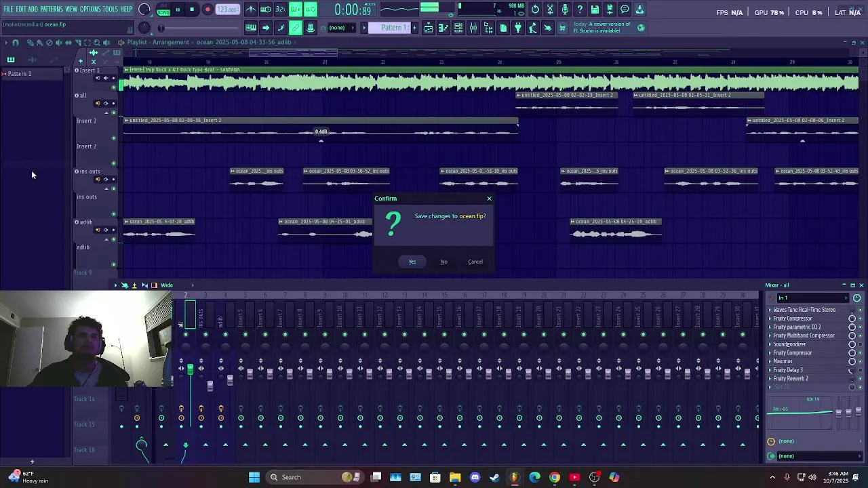Adjust the Fruity parametric EQ 2 mix knob
The height and width of the screenshot is (488, 868).
851,327
